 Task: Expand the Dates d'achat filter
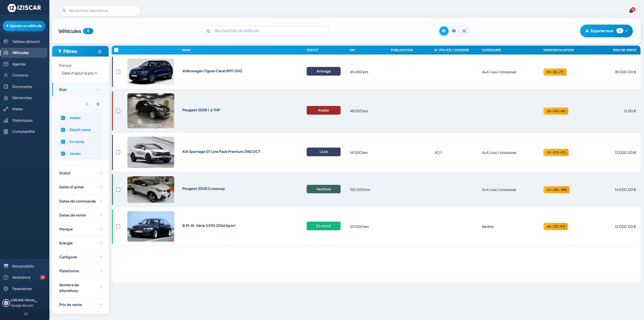(81, 187)
